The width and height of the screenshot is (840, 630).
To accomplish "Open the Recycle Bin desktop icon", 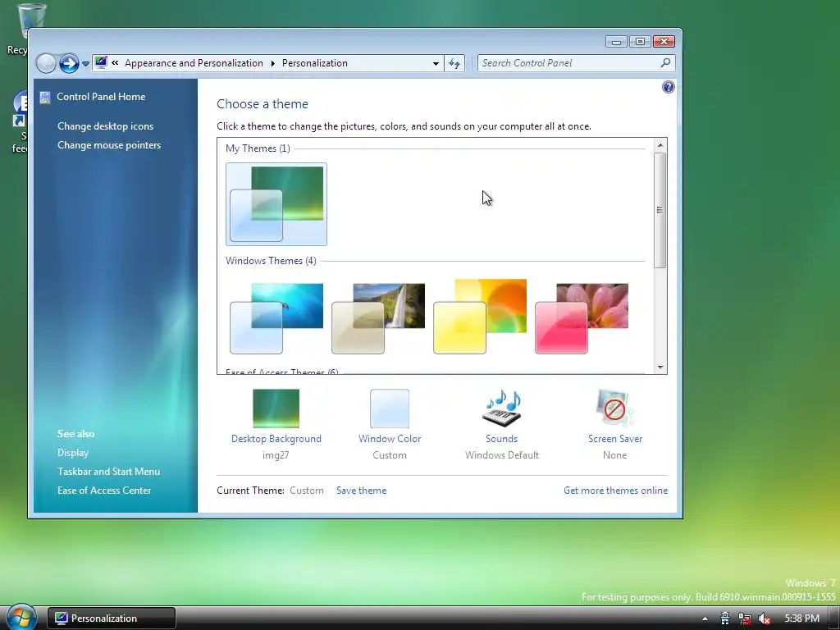I will [x=28, y=30].
